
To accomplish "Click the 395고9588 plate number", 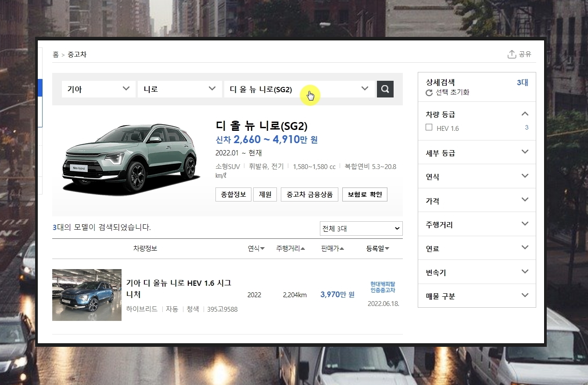I will pyautogui.click(x=222, y=309).
